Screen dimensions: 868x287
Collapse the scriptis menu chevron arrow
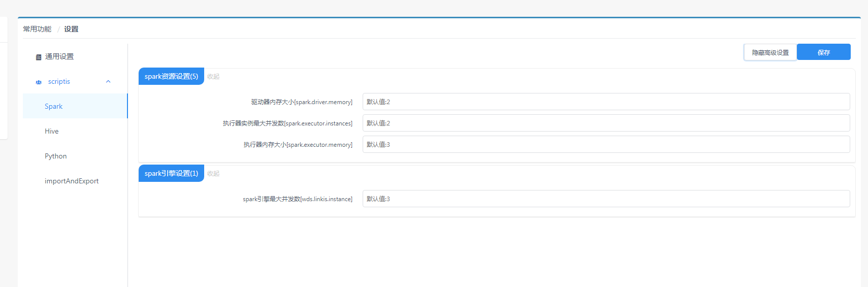point(108,82)
